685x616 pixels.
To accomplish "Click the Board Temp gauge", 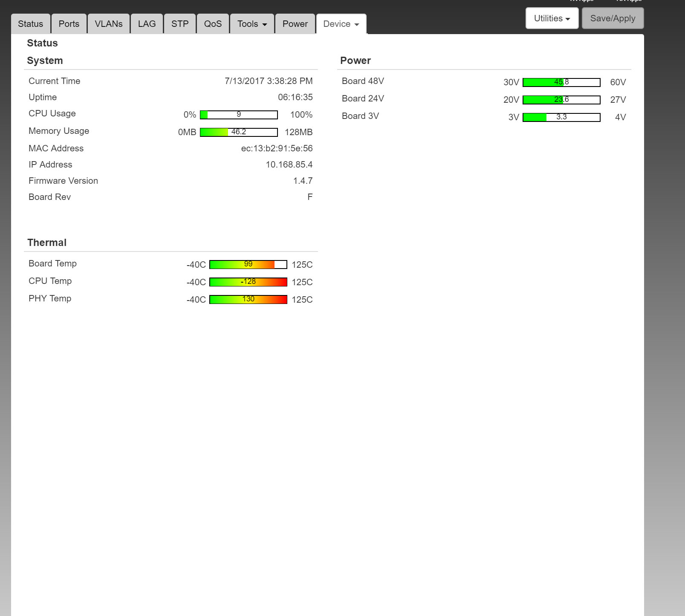I will pos(248,265).
